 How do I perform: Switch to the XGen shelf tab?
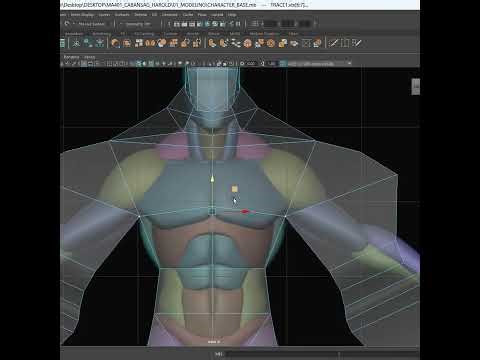click(293, 34)
